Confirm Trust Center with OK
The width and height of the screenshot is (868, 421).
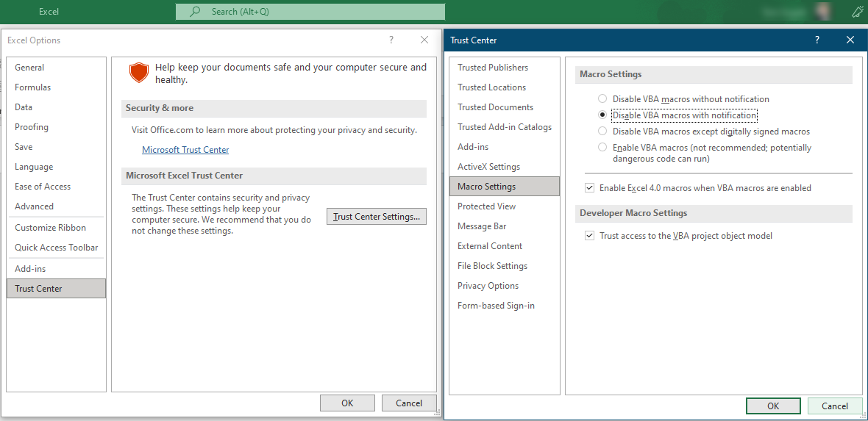pyautogui.click(x=773, y=406)
